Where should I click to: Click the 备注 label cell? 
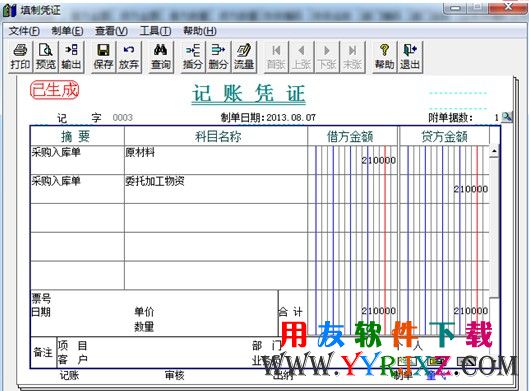(x=43, y=353)
